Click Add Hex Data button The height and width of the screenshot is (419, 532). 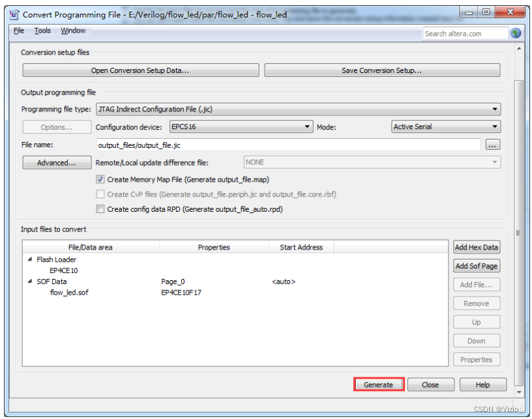point(477,247)
